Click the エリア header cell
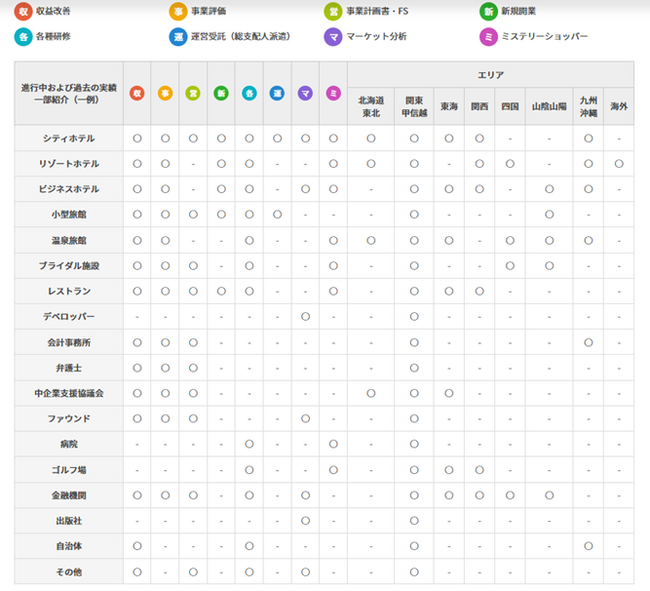The image size is (650, 591). coord(491,75)
